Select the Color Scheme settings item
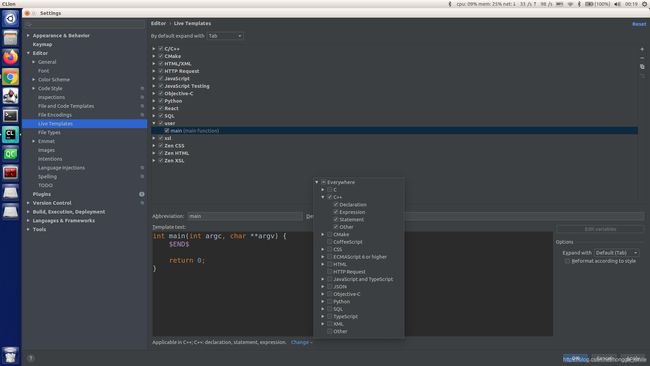This screenshot has width=650, height=366. pos(54,80)
